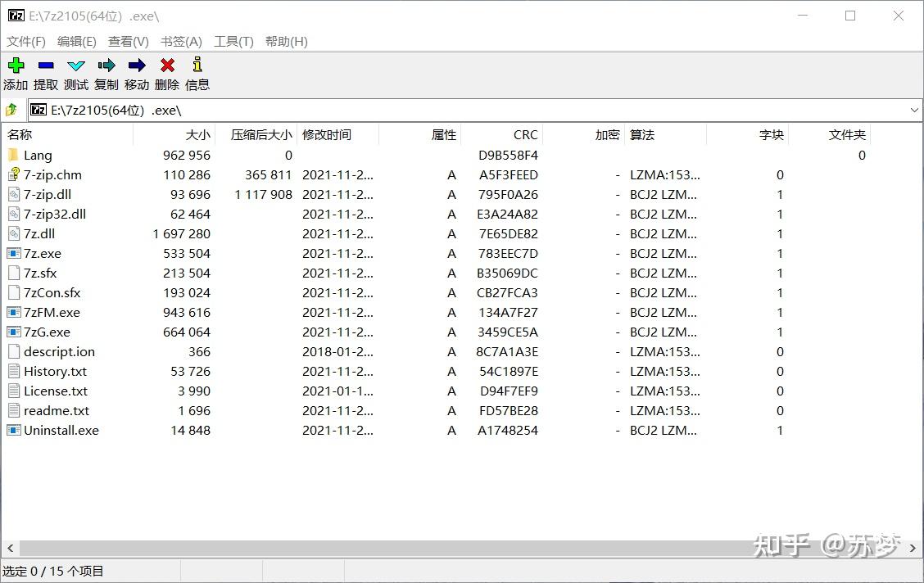Viewport: 924px width, 583px height.
Task: Show archive information with the Info icon
Action: point(197,73)
